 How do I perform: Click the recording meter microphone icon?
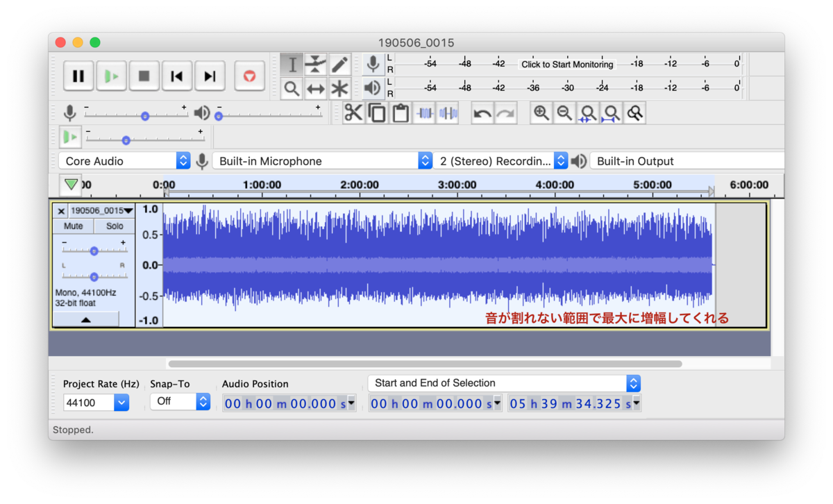tap(373, 64)
